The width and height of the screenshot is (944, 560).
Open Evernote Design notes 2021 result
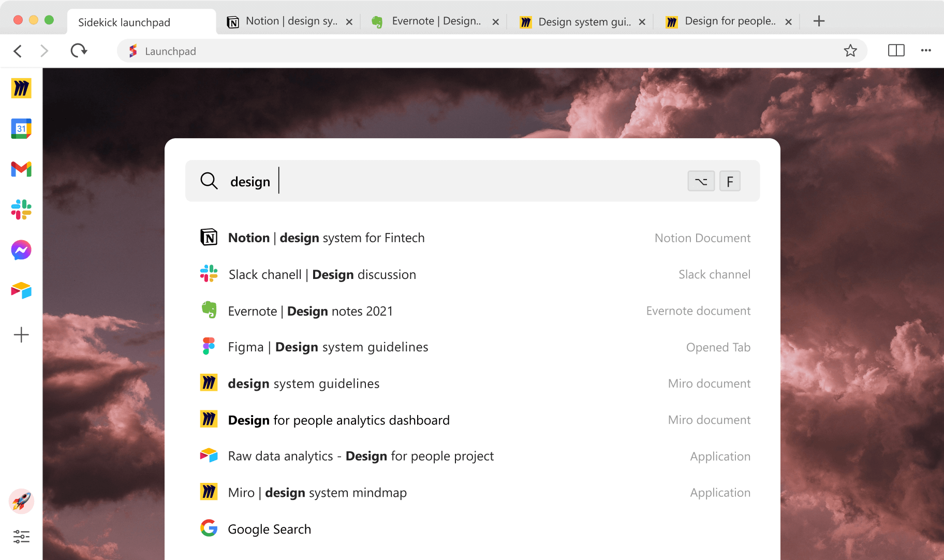click(475, 311)
